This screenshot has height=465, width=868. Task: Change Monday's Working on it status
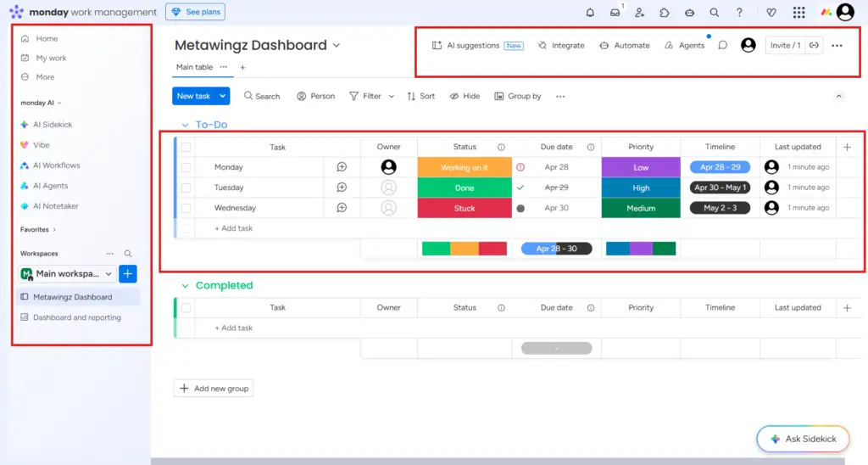pos(465,167)
